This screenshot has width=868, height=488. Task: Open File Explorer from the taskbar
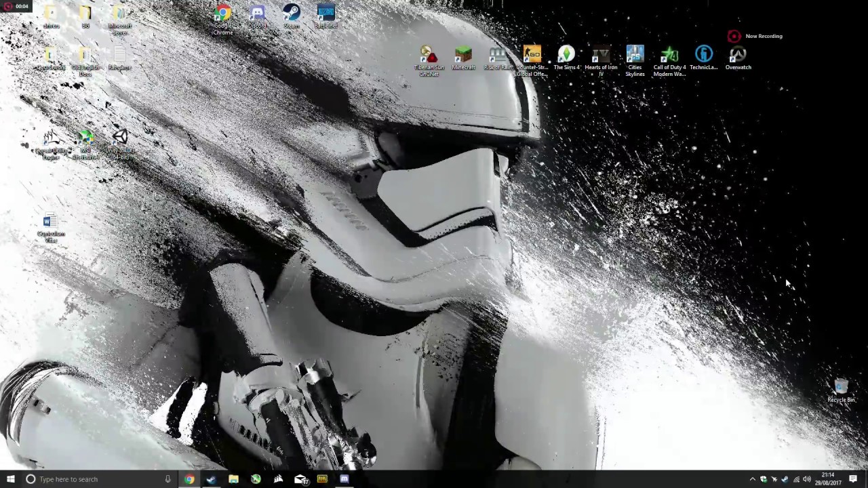click(233, 479)
